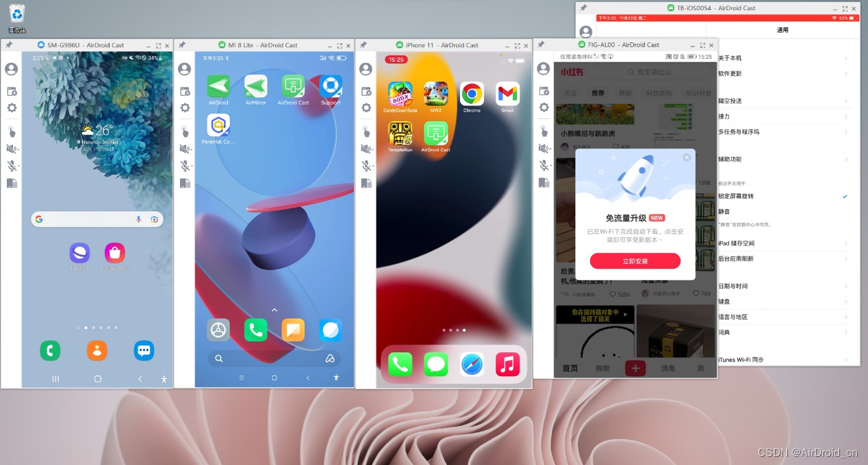Toggle speaker mute in iPhone 11 window sidebar
The height and width of the screenshot is (465, 868).
point(366,149)
